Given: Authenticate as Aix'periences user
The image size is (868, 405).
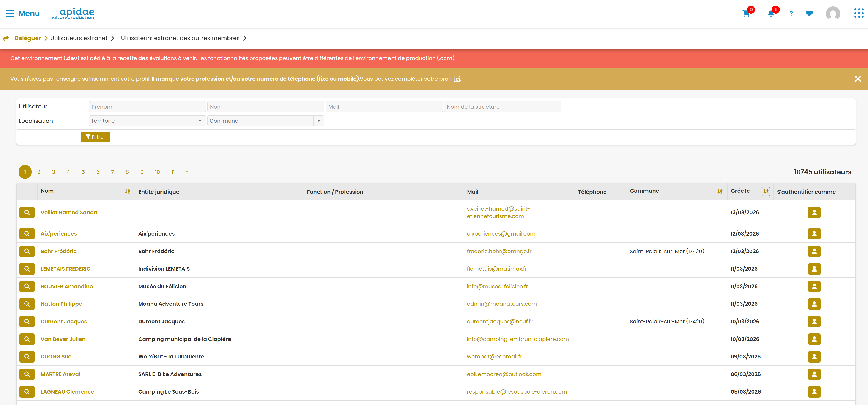Looking at the screenshot, I should (814, 234).
